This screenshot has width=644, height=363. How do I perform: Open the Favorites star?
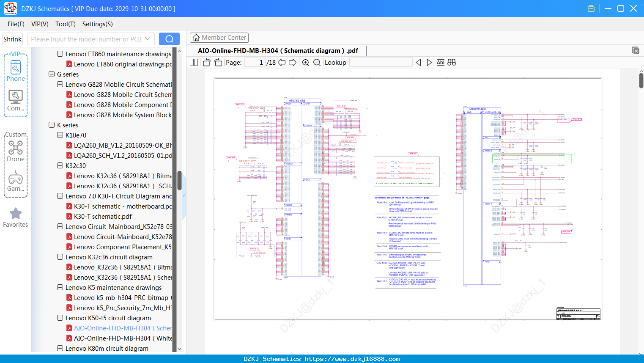[16, 217]
